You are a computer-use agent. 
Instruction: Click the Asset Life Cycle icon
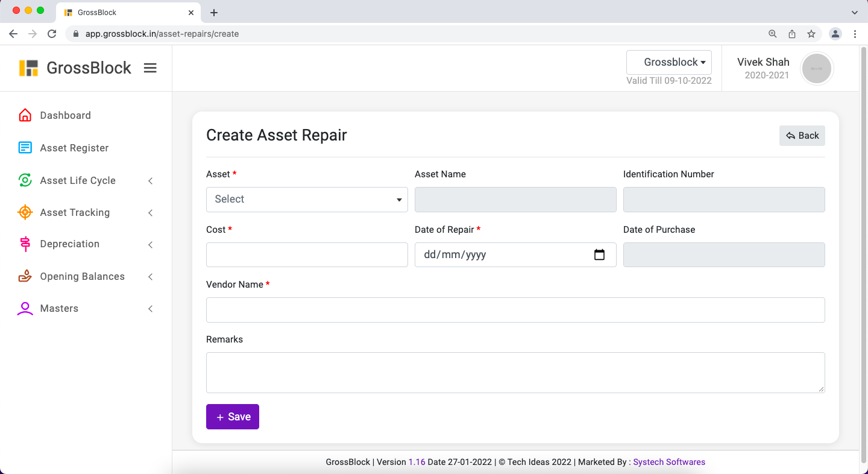25,180
